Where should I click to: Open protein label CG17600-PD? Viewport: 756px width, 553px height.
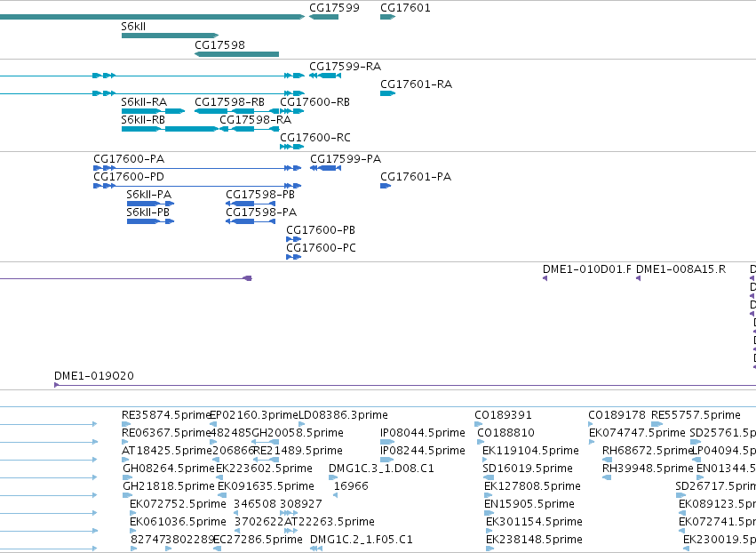(x=129, y=177)
